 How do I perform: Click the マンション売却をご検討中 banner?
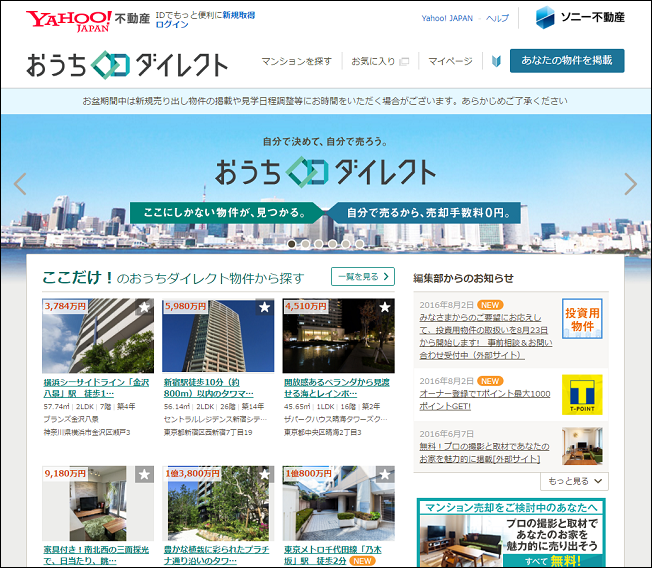[x=511, y=533]
